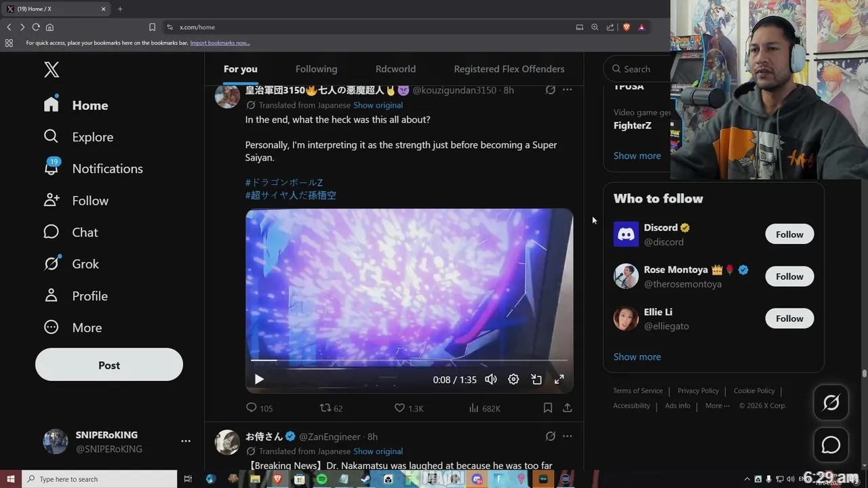Switch to Registered Flex Offenders tab
The height and width of the screenshot is (488, 868).
pyautogui.click(x=509, y=69)
